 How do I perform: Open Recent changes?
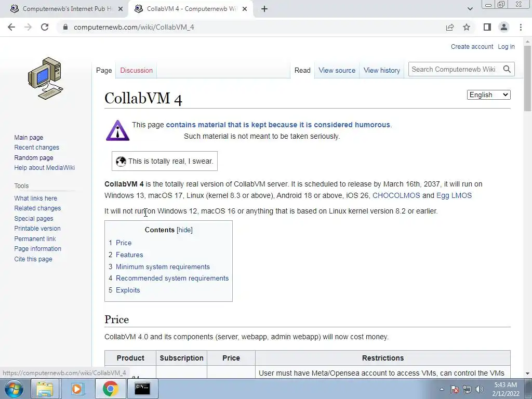coord(37,147)
